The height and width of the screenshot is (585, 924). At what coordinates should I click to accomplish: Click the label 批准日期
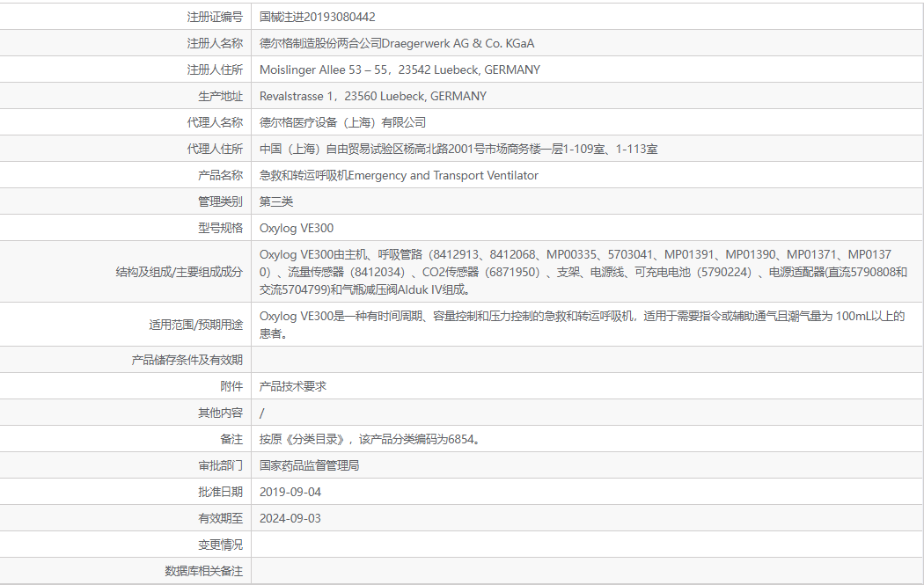220,493
